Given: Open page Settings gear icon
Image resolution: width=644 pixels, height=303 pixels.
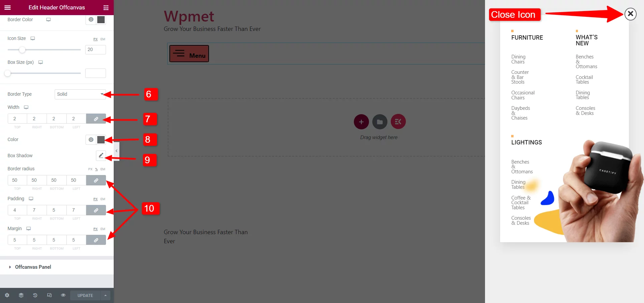Looking at the screenshot, I should [x=7, y=295].
